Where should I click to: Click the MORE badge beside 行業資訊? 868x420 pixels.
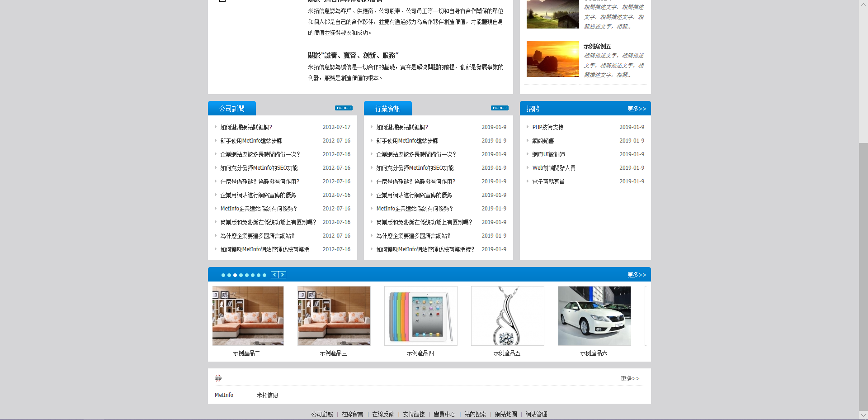[x=500, y=108]
